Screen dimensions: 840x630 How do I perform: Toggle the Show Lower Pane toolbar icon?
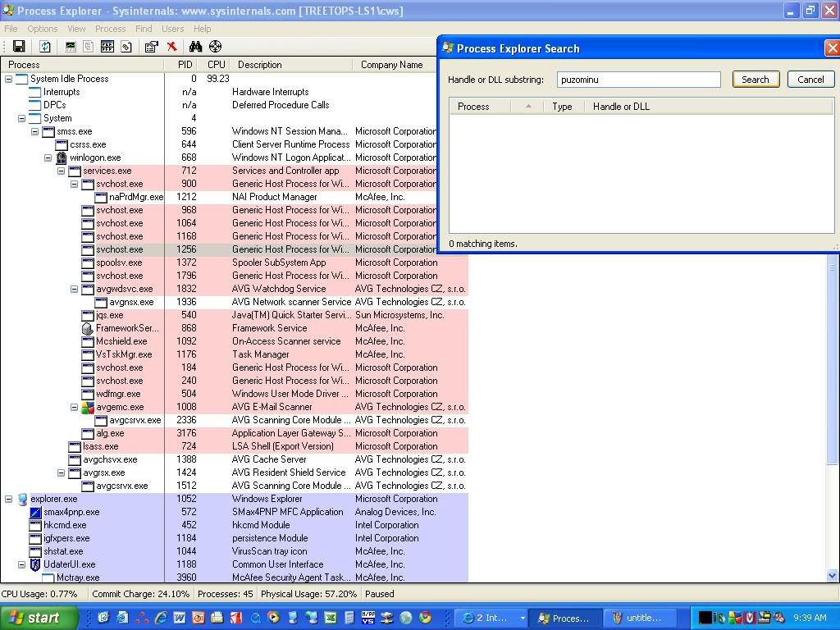coord(107,47)
